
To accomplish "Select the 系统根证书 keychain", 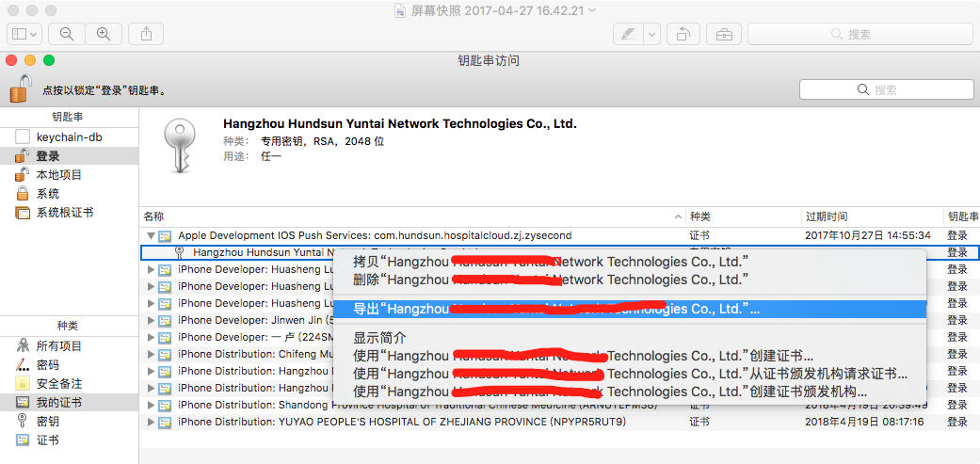I will pyautogui.click(x=69, y=213).
